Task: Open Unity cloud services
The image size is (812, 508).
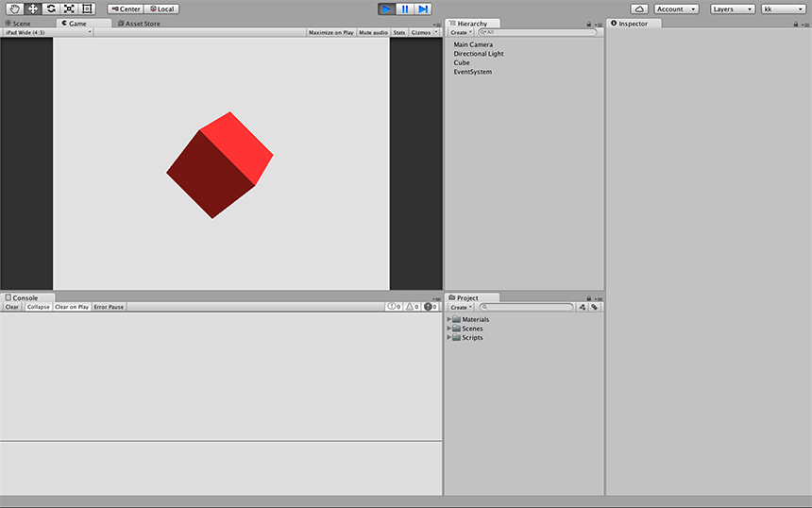Action: click(x=639, y=8)
